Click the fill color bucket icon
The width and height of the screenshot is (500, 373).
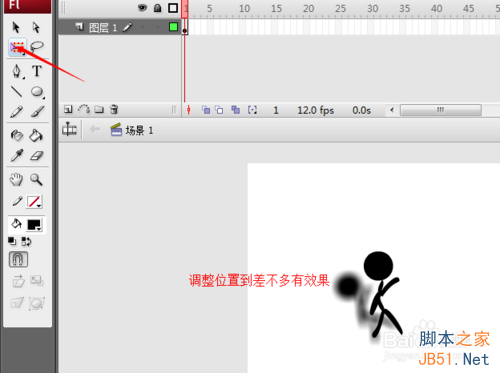16,224
